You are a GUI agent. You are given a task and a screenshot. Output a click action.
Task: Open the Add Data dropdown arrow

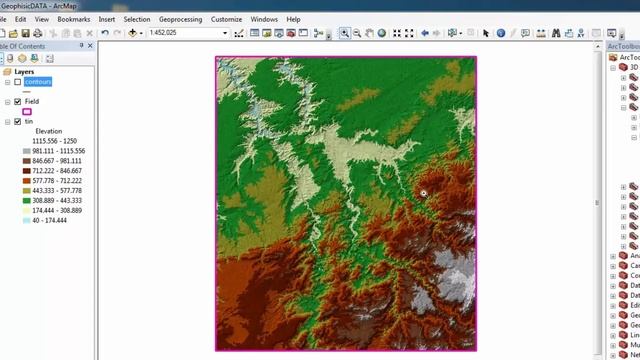point(141,33)
